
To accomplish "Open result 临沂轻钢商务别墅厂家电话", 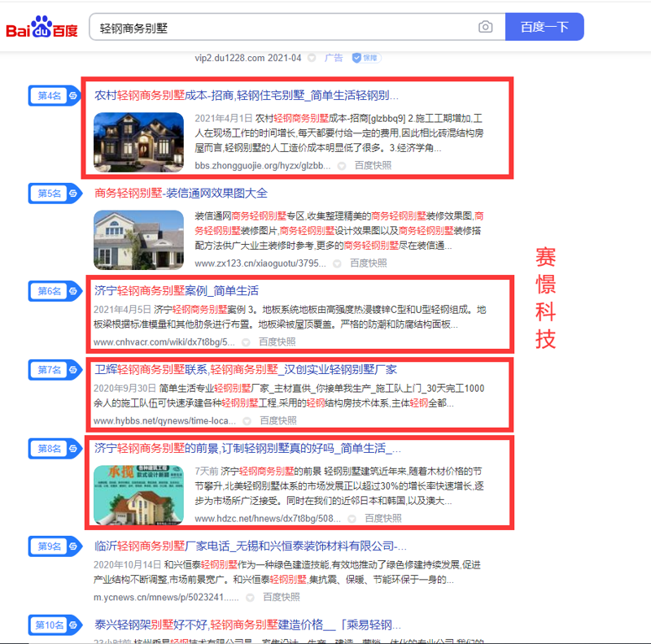I will (x=250, y=546).
